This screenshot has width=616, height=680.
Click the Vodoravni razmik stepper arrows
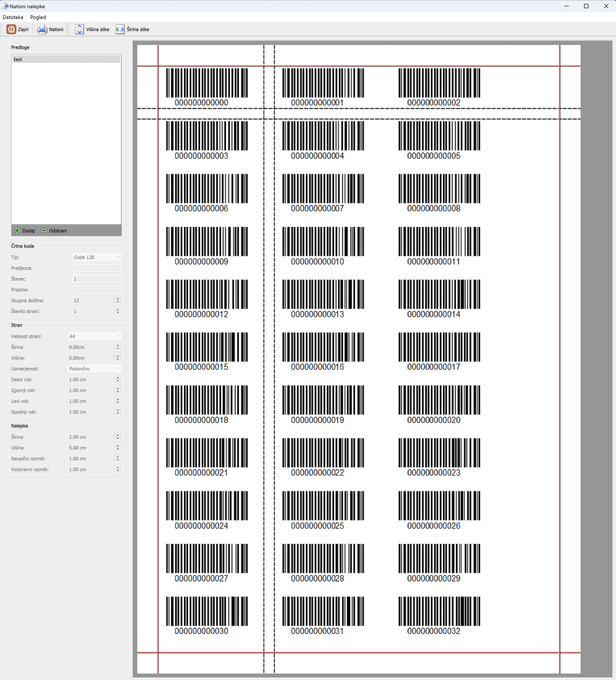(118, 469)
